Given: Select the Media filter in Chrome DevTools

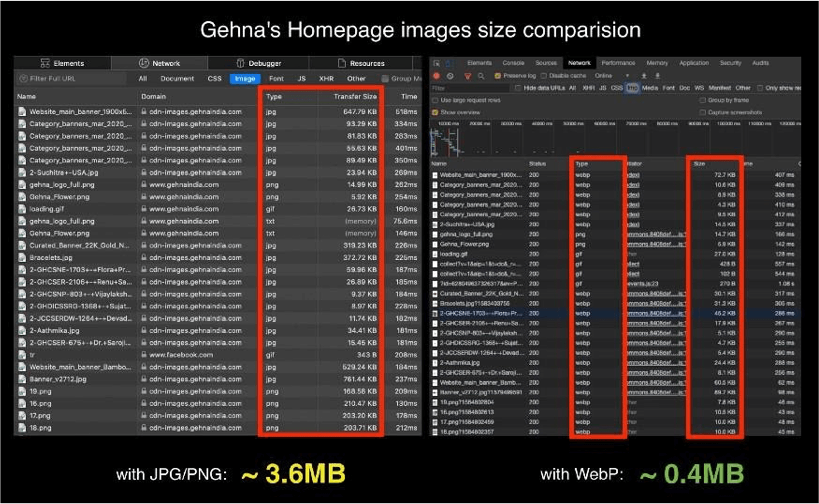Looking at the screenshot, I should (x=649, y=88).
